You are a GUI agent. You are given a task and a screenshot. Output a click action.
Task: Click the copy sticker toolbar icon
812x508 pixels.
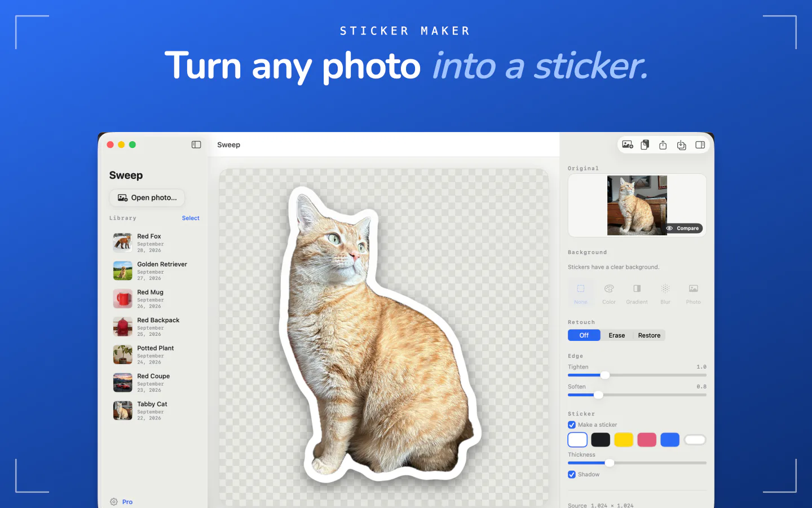click(645, 145)
